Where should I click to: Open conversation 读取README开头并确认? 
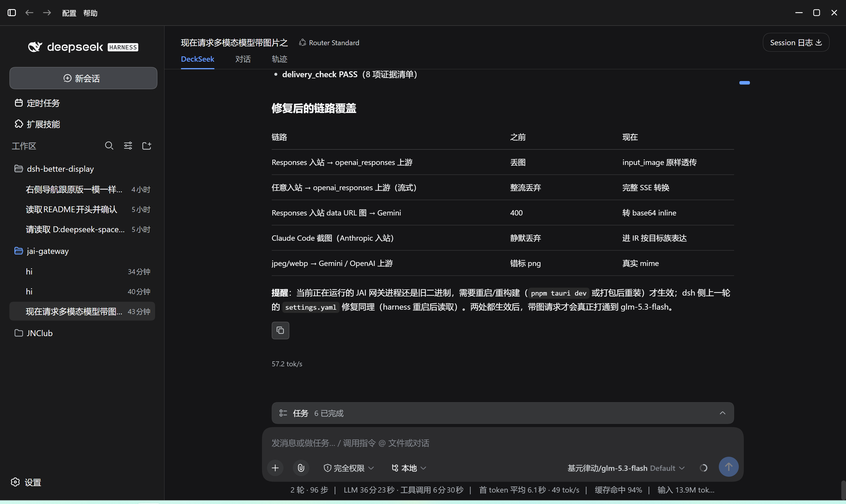point(82,209)
